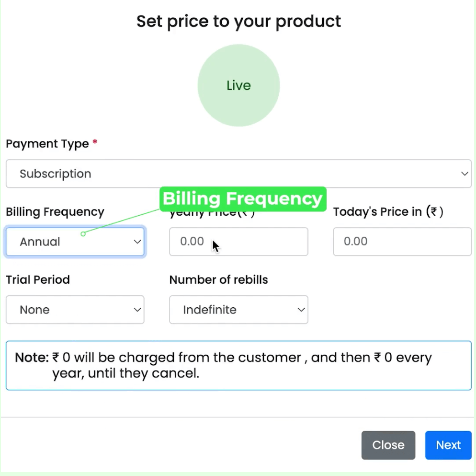Click the Set price to your product heading
The width and height of the screenshot is (476, 476).
[x=238, y=21]
